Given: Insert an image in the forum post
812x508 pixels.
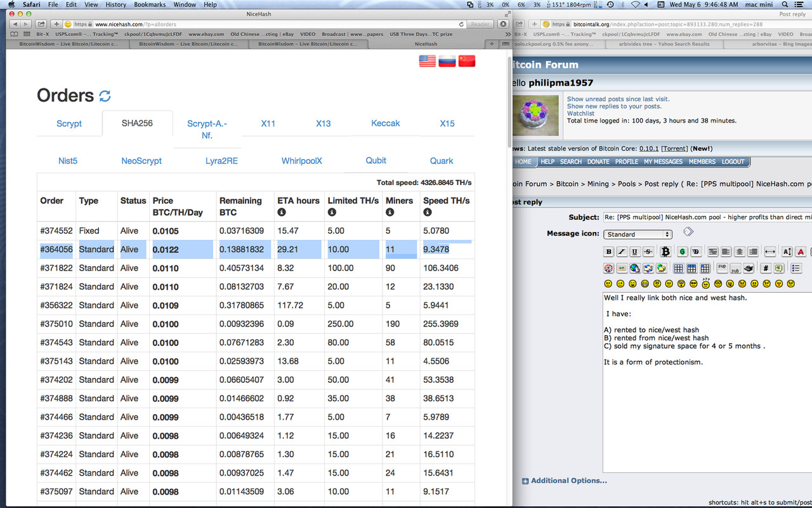Looking at the screenshot, I should (x=622, y=268).
